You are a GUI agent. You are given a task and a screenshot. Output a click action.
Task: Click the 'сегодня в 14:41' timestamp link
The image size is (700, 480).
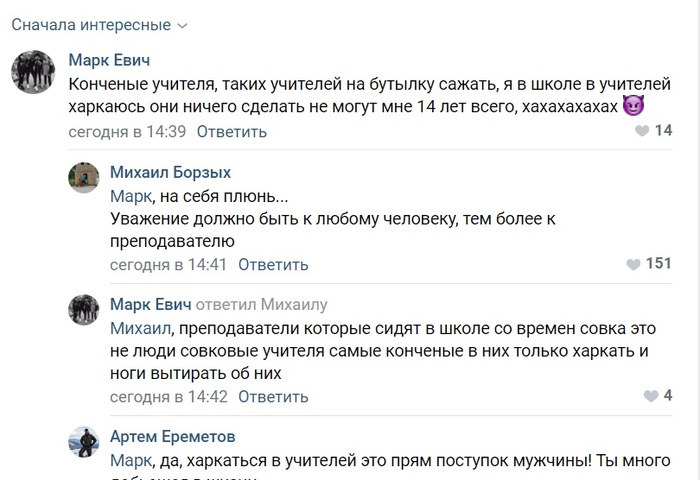pos(168,264)
